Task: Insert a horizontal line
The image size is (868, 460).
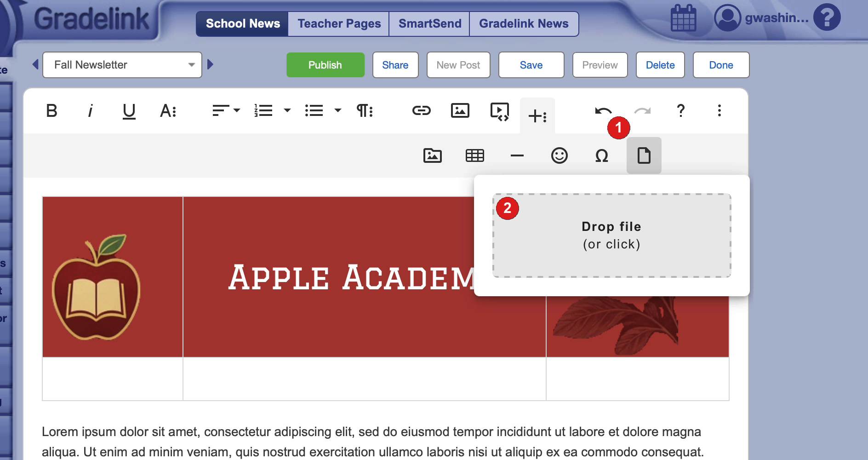Action: [517, 155]
